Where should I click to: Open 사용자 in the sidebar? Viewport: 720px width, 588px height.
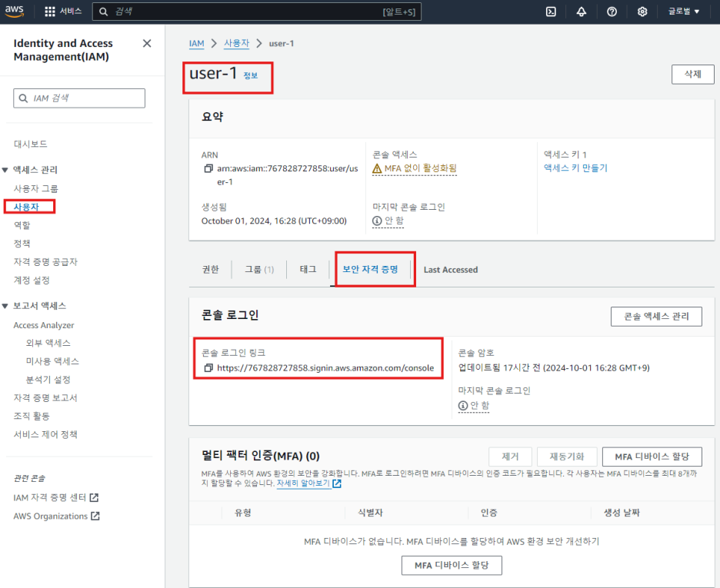tap(26, 207)
